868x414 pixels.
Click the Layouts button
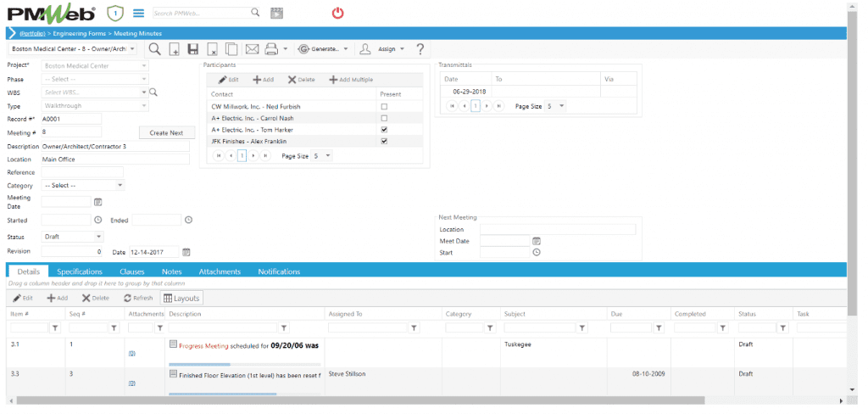point(181,298)
